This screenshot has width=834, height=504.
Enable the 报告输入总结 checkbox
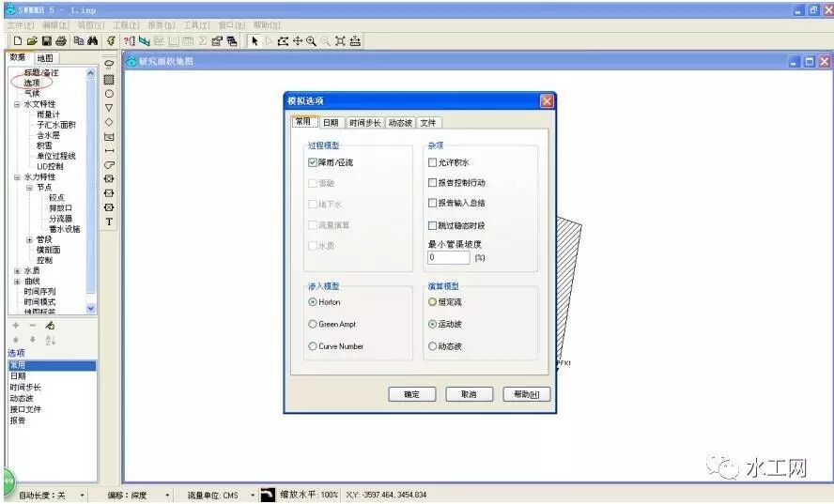point(432,203)
